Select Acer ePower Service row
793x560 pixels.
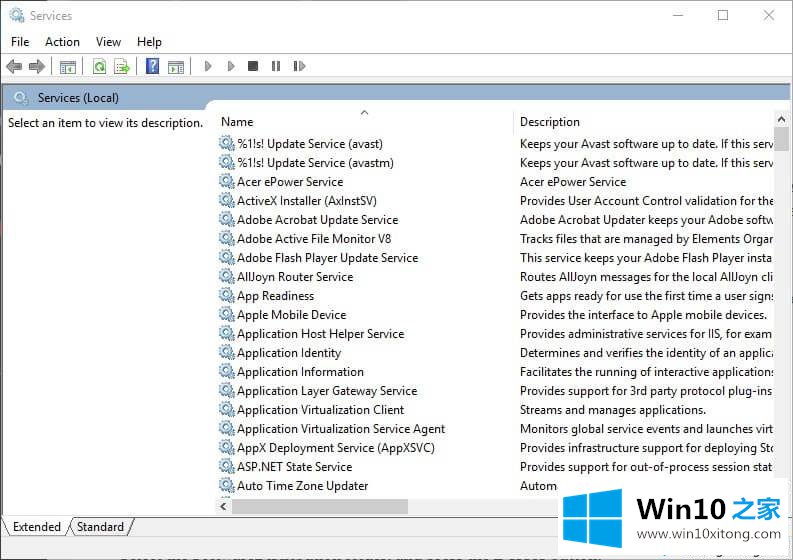(x=290, y=182)
